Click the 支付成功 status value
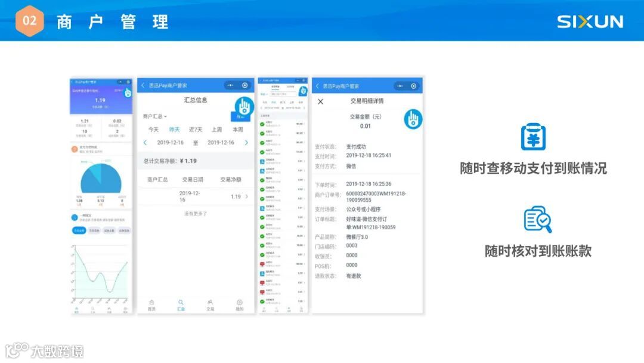This screenshot has width=644, height=363. click(355, 147)
